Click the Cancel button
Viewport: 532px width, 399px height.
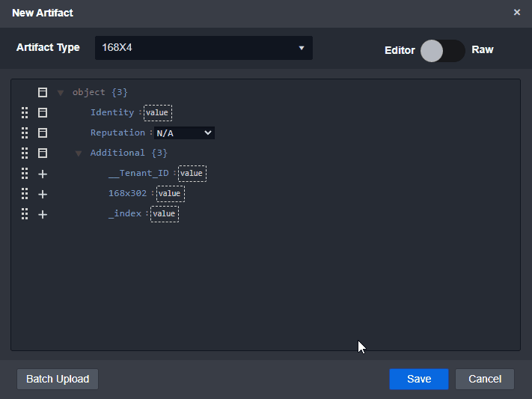tap(484, 379)
